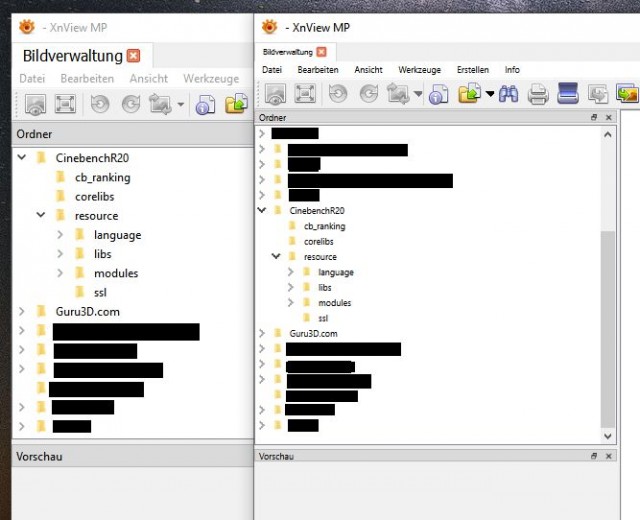Expand language folder in right window tree
The height and width of the screenshot is (520, 640).
[x=291, y=271]
